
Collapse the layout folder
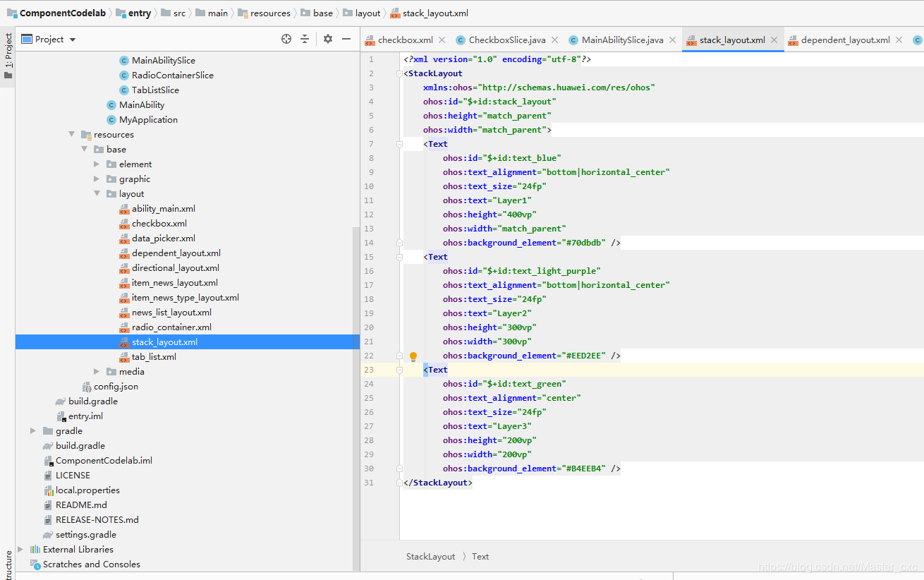pyautogui.click(x=97, y=194)
